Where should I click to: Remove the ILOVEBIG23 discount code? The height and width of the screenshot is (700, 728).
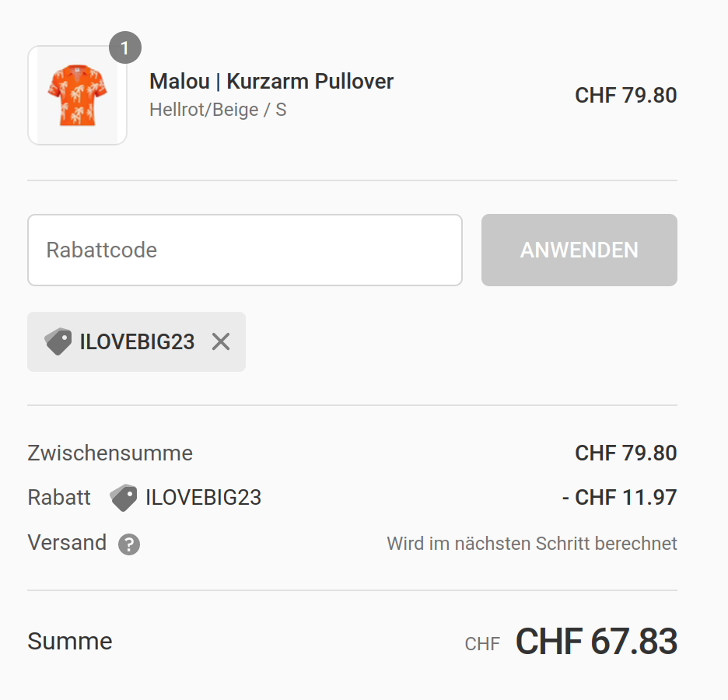pos(221,341)
